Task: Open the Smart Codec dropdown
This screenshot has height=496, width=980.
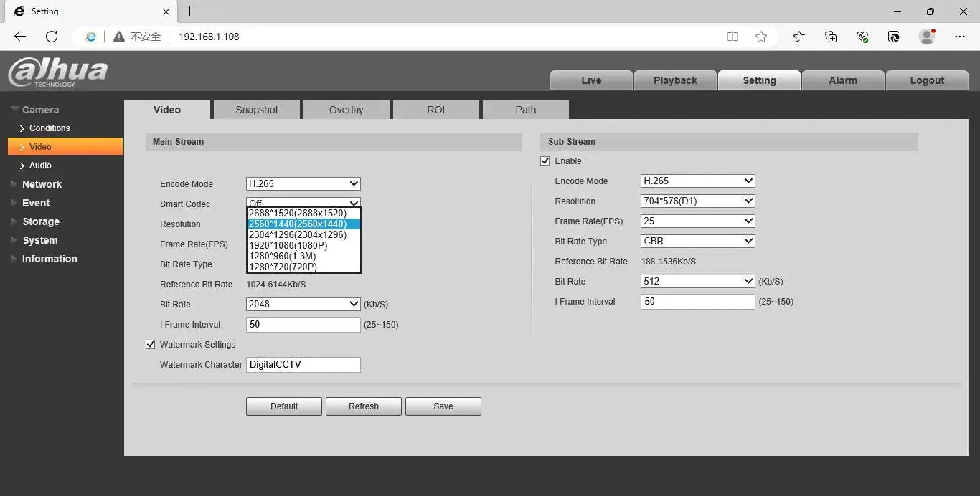Action: [303, 203]
